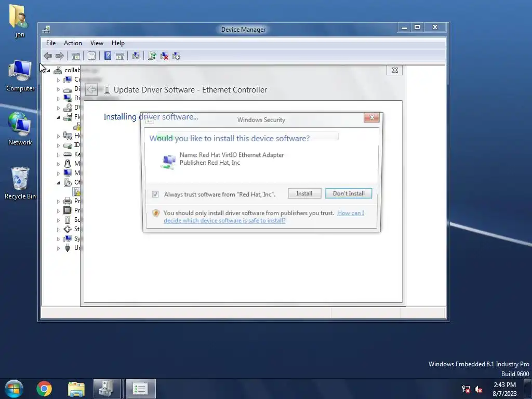Collapse the Floppy drive controllers category
Screen dimensions: 532x399
coord(58,117)
